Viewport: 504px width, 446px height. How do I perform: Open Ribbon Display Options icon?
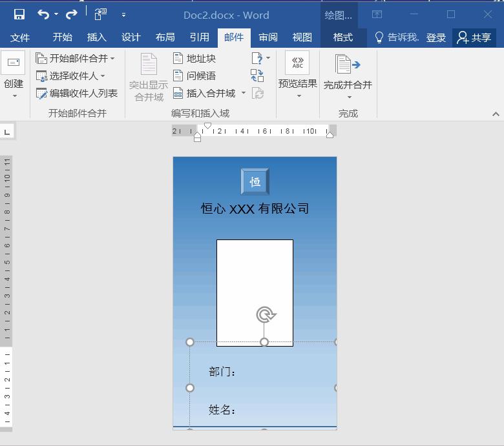[x=377, y=14]
